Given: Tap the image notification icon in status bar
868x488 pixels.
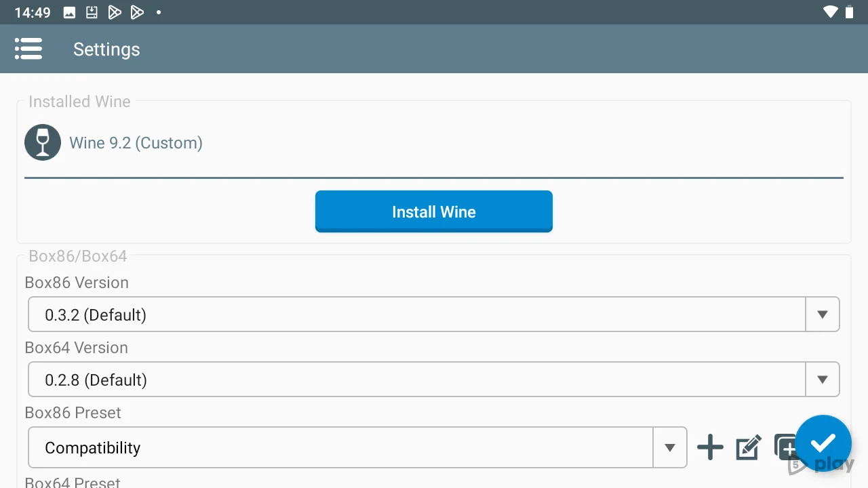Looking at the screenshot, I should point(69,12).
